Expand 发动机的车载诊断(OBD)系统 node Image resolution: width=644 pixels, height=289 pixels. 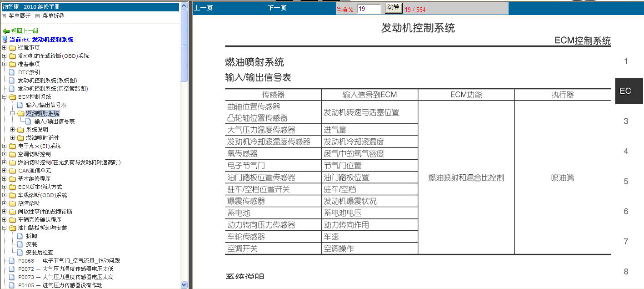(x=5, y=56)
